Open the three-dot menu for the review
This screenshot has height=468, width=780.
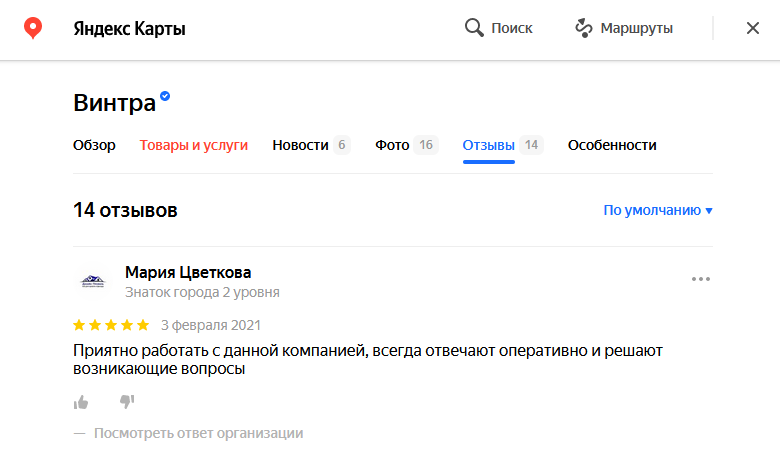(x=700, y=279)
